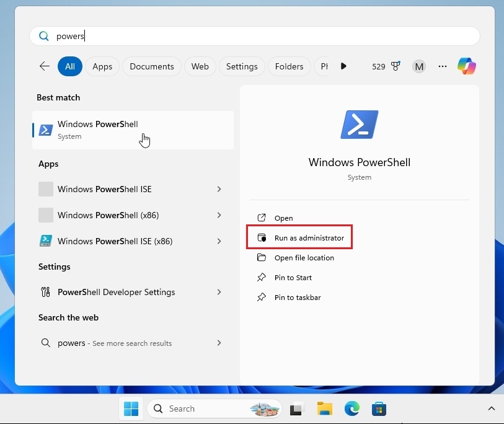The image size is (504, 424).
Task: Click Open file location
Action: (304, 257)
